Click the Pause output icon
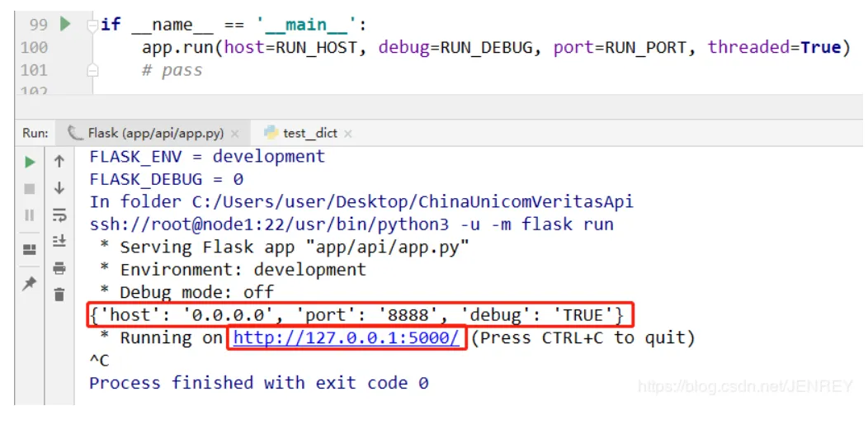868x439 pixels. point(30,215)
